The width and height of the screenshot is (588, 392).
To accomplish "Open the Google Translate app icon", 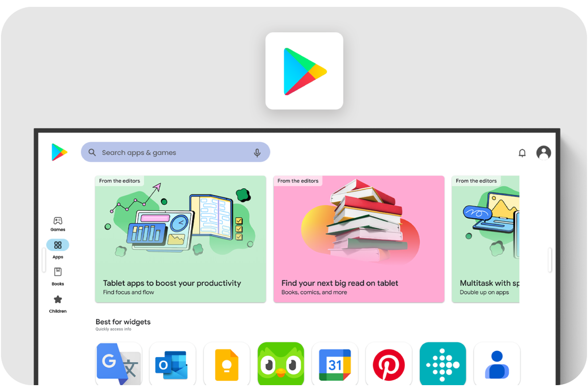I will (119, 364).
